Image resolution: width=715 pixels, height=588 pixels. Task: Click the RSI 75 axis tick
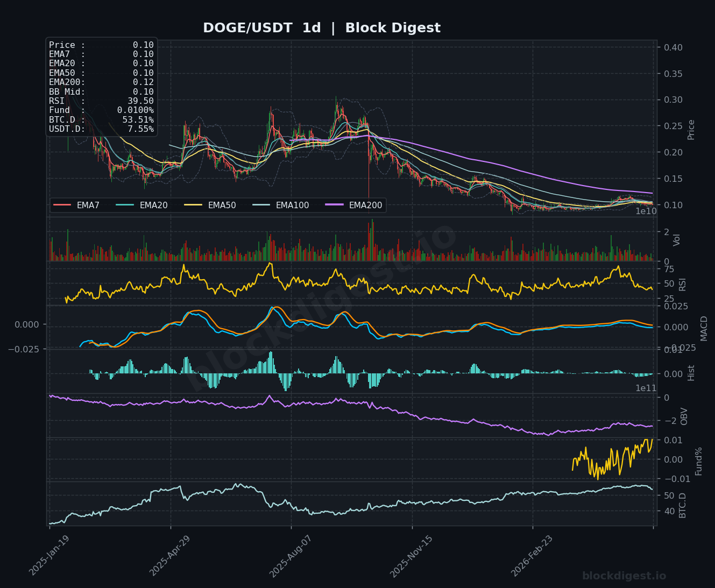pos(669,269)
